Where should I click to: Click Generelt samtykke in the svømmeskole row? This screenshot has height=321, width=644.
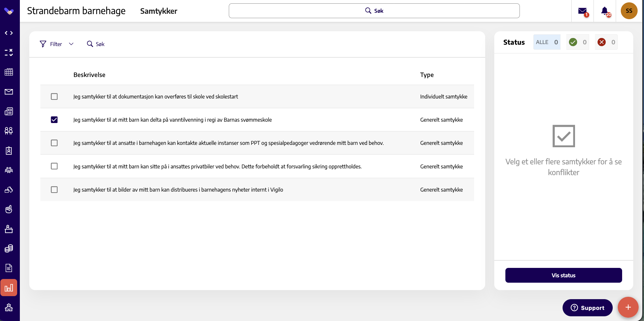point(441,120)
